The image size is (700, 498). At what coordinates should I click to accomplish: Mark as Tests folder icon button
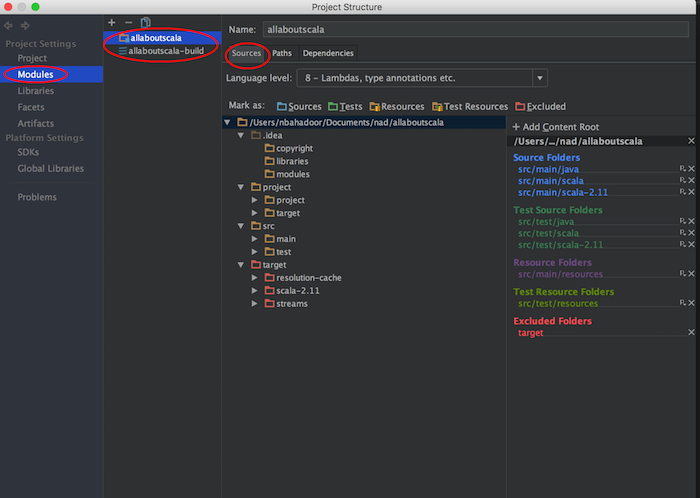tap(345, 106)
